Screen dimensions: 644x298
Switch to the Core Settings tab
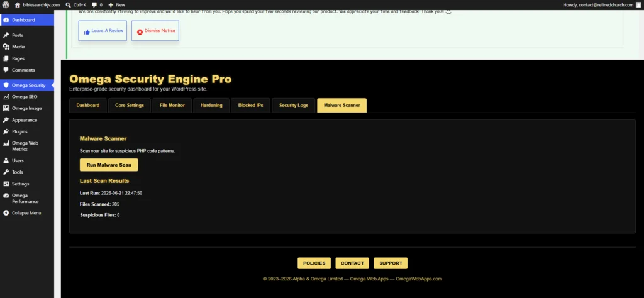[130, 105]
